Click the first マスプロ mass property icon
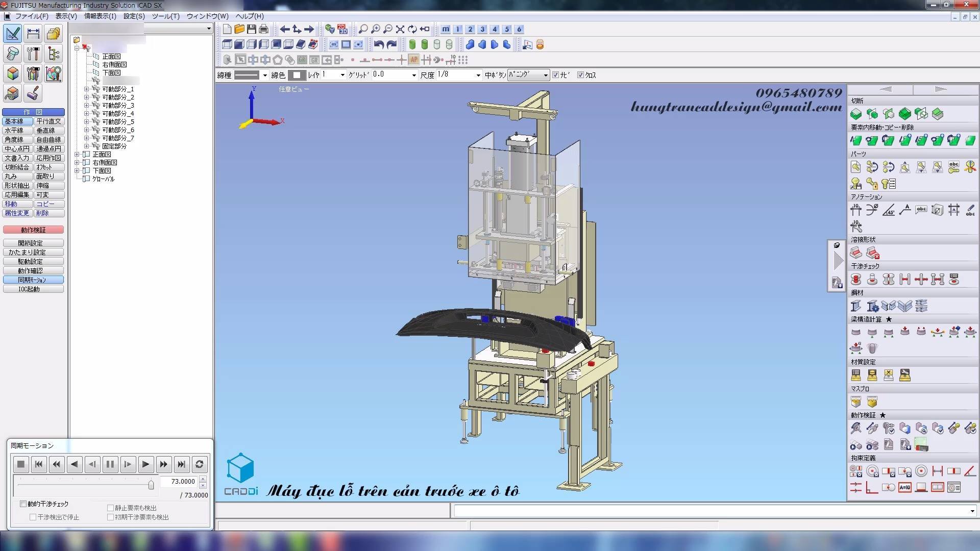Image resolution: width=980 pixels, height=551 pixels. 856,402
